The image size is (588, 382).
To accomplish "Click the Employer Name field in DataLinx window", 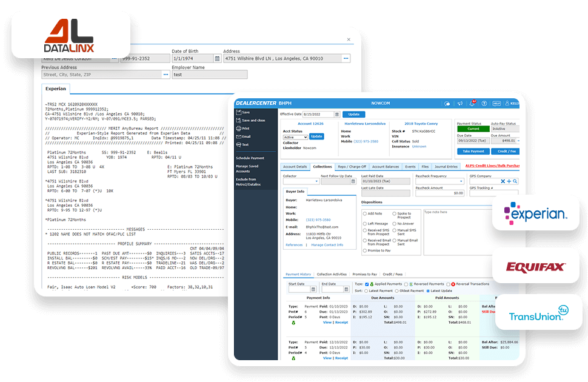I will click(x=210, y=75).
